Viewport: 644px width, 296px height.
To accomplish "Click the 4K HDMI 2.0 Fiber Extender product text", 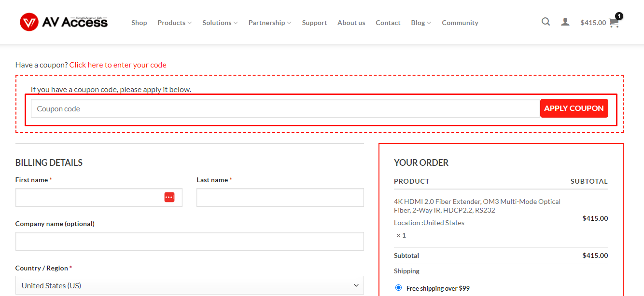I will [x=477, y=206].
